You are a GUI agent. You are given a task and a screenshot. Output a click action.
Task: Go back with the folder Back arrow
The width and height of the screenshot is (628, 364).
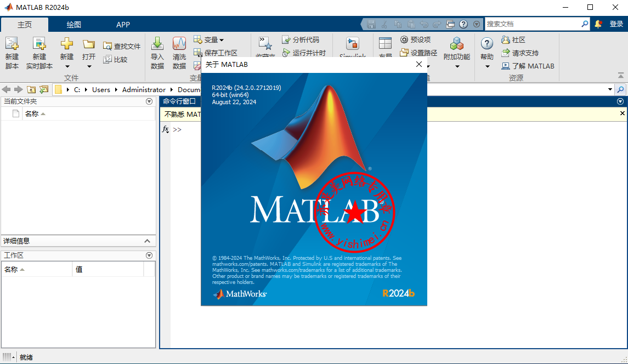point(6,89)
